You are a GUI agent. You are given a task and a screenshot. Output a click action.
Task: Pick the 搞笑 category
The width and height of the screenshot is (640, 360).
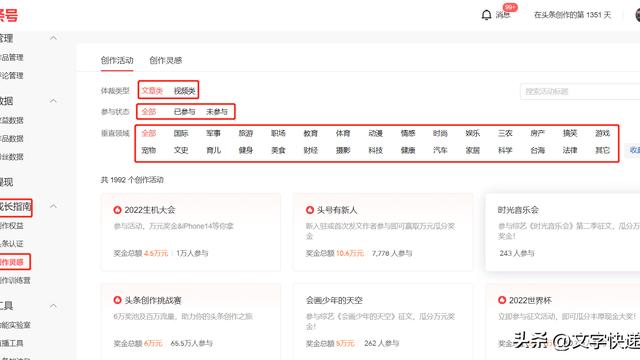570,133
